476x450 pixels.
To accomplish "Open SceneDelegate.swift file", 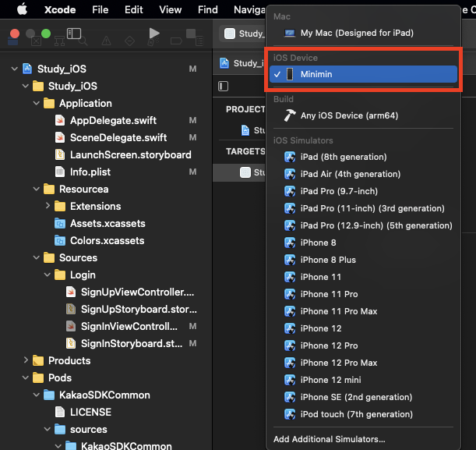I will point(118,137).
